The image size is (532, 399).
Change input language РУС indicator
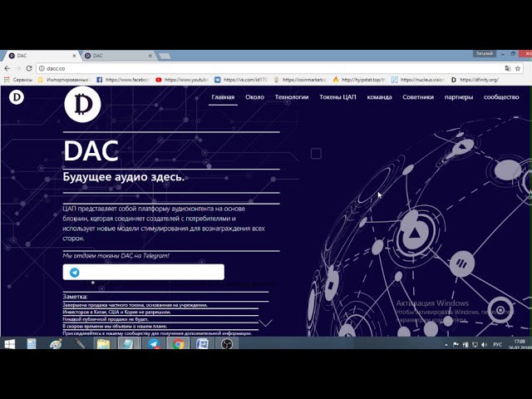point(497,345)
